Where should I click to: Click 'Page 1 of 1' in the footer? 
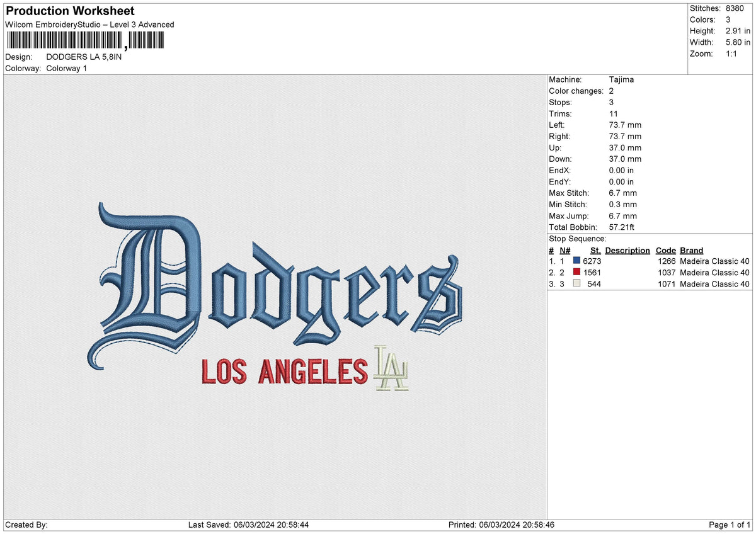pos(730,525)
